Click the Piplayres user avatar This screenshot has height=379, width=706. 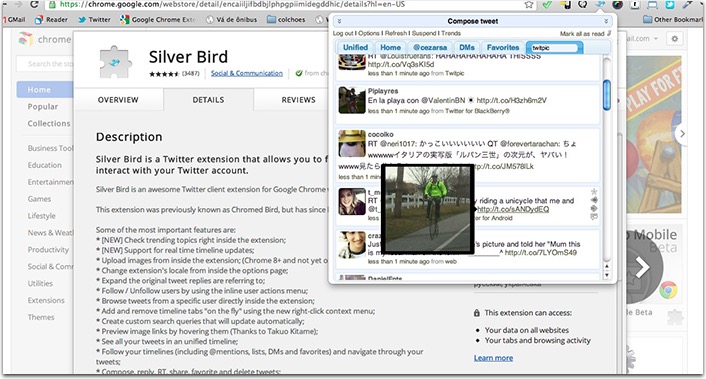(x=352, y=100)
